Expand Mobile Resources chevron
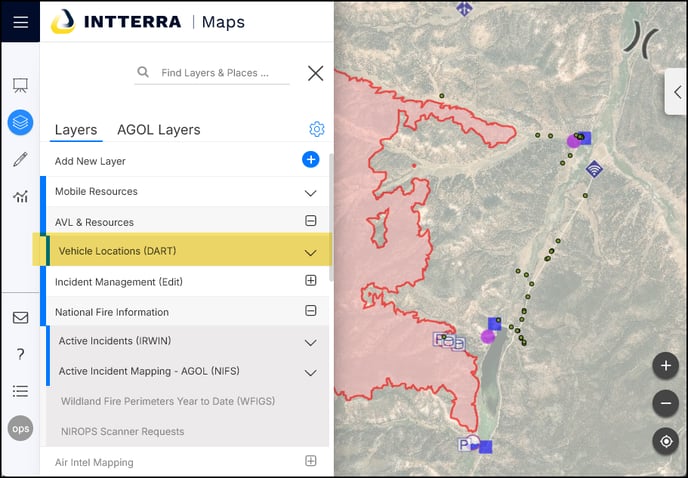Viewport: 688px width, 478px height. [311, 193]
